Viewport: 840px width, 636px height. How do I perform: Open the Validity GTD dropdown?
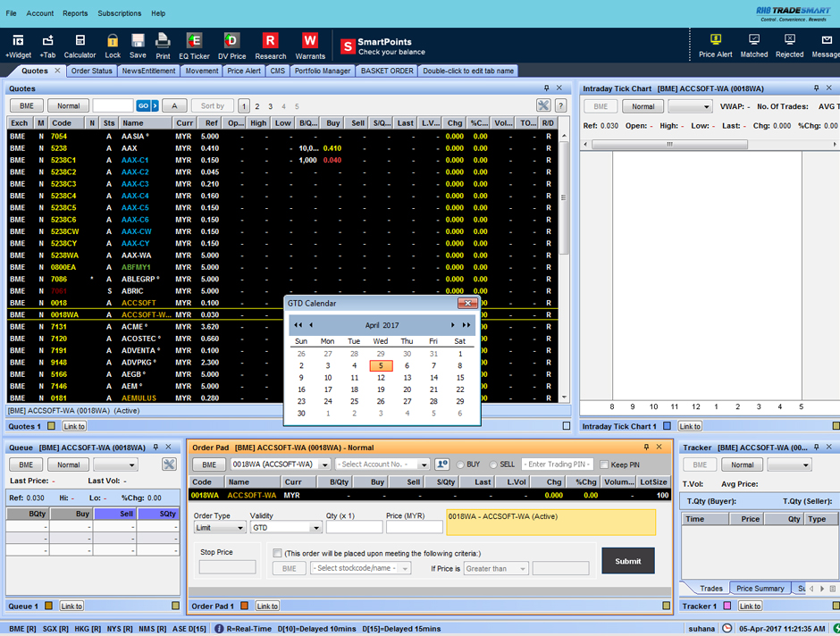coord(286,528)
